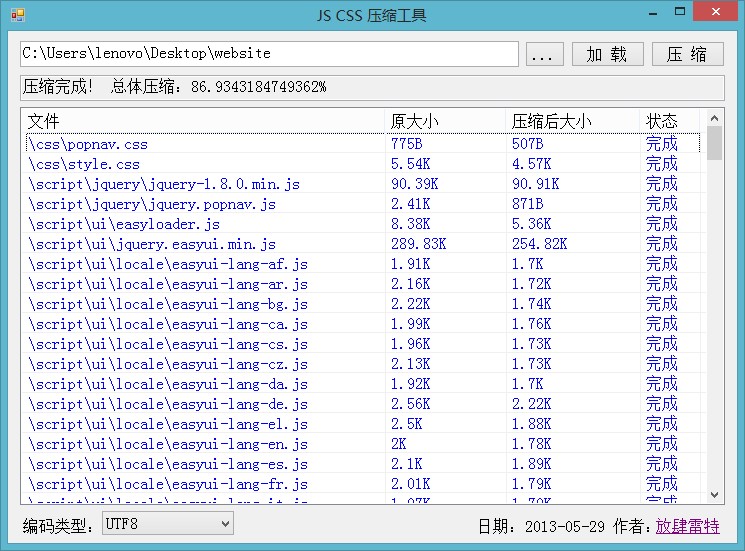Screen dimensions: 745x551
Task: Click the 压缩后大小 column header
Action: point(572,121)
